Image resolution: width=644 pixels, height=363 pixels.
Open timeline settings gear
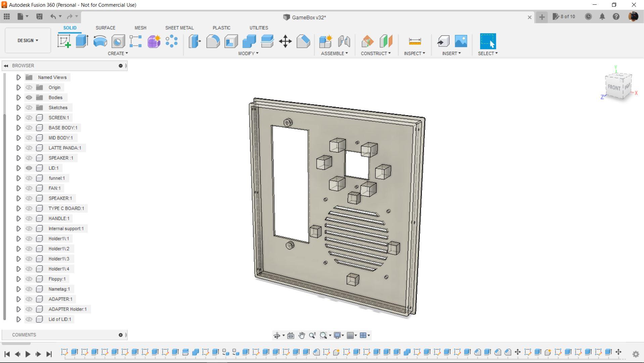tap(636, 354)
